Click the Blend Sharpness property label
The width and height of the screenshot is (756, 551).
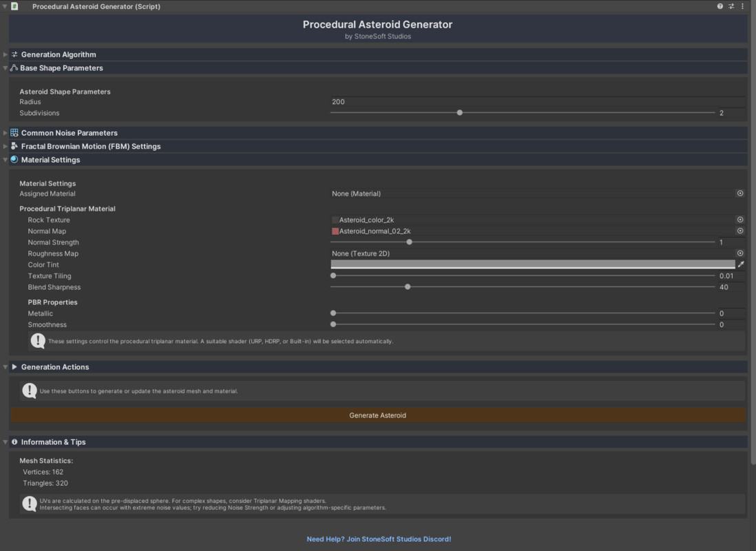pos(54,287)
